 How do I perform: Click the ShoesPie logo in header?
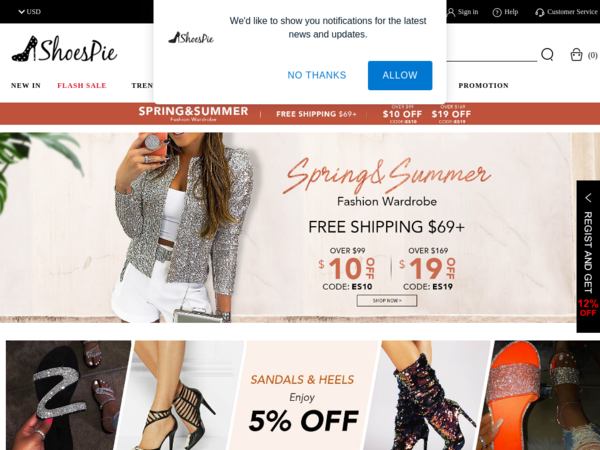(64, 49)
